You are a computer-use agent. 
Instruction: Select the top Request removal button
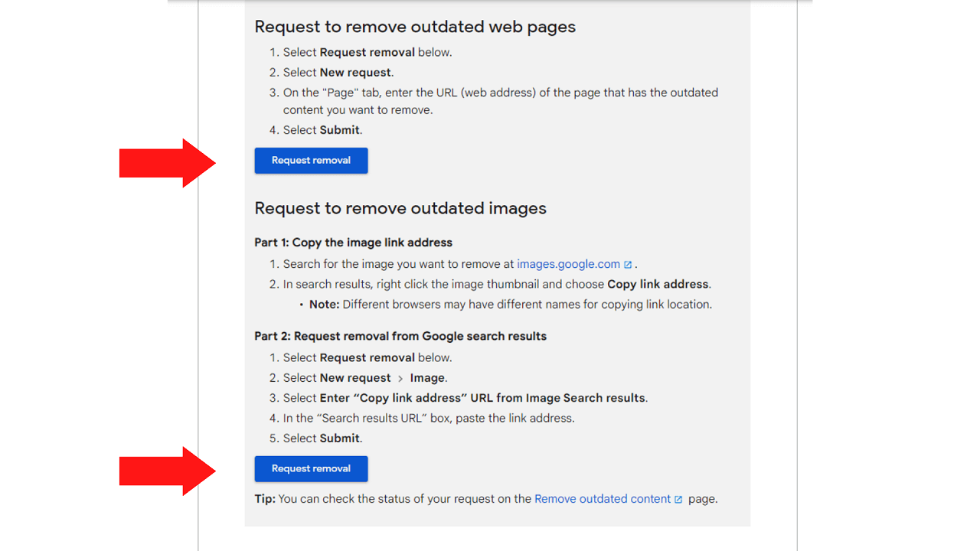click(311, 161)
